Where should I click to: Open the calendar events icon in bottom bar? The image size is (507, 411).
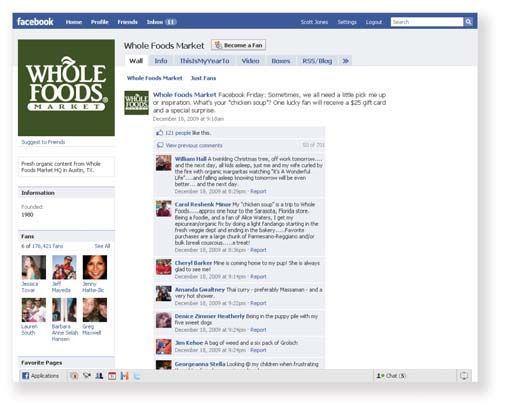pos(112,376)
